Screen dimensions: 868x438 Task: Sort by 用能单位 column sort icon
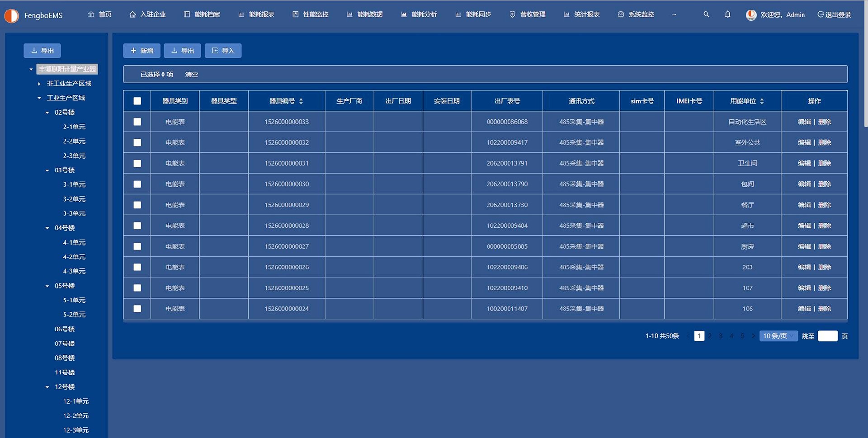pos(762,101)
